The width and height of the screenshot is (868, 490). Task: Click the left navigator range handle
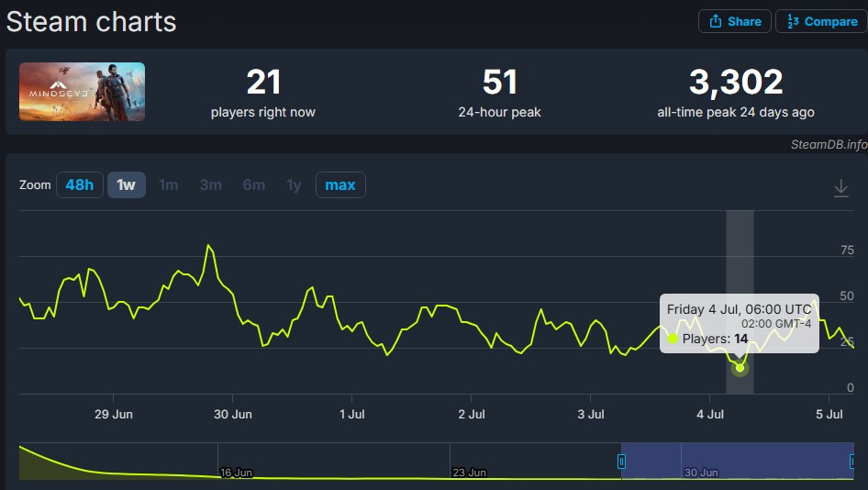622,462
